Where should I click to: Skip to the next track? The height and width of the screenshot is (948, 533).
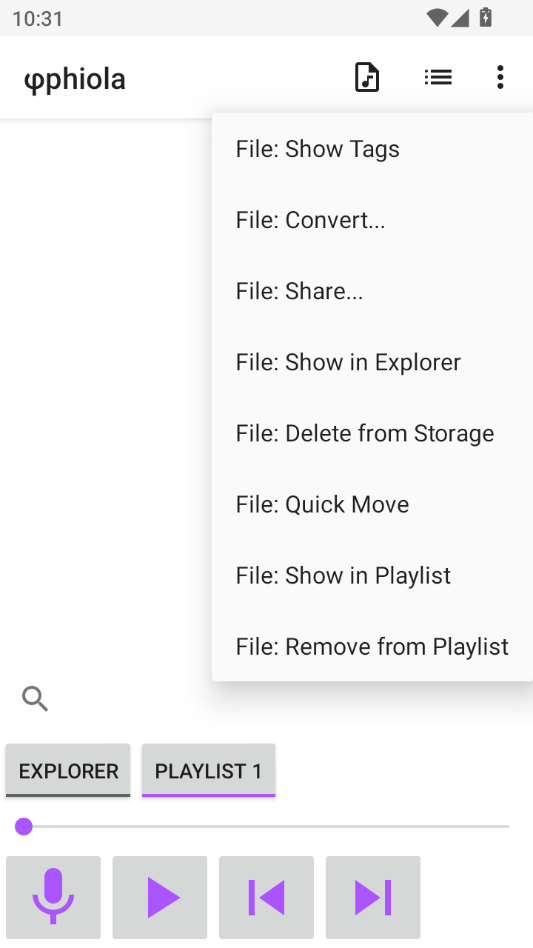click(373, 897)
